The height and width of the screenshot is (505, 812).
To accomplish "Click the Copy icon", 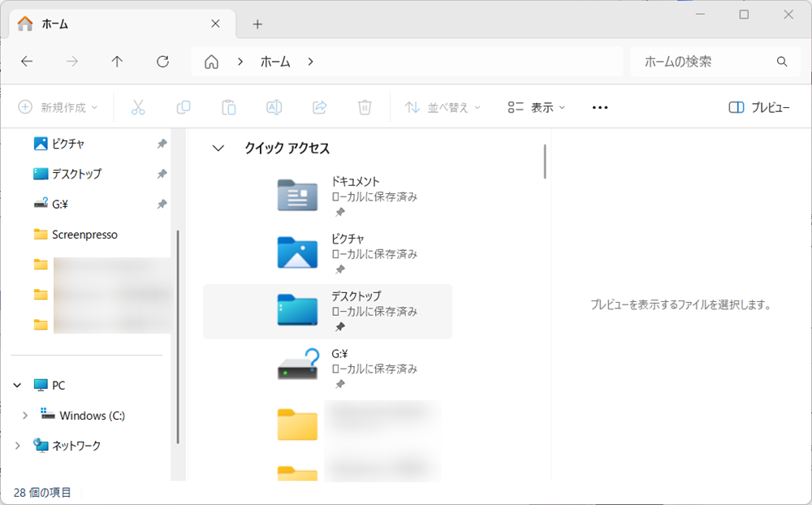I will (184, 106).
